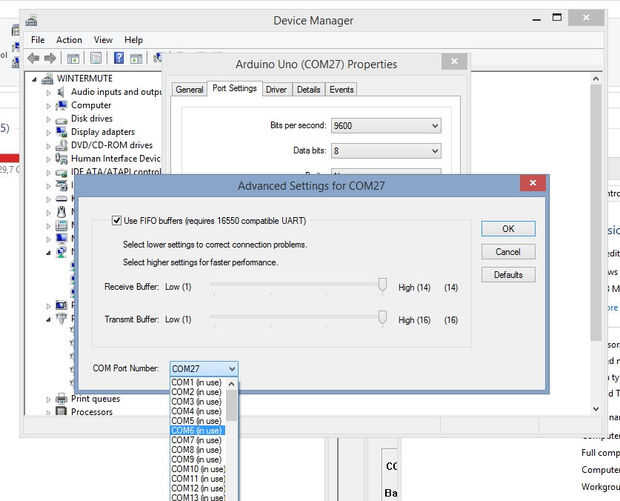Open the Action menu
The width and height of the screenshot is (620, 501).
click(69, 40)
